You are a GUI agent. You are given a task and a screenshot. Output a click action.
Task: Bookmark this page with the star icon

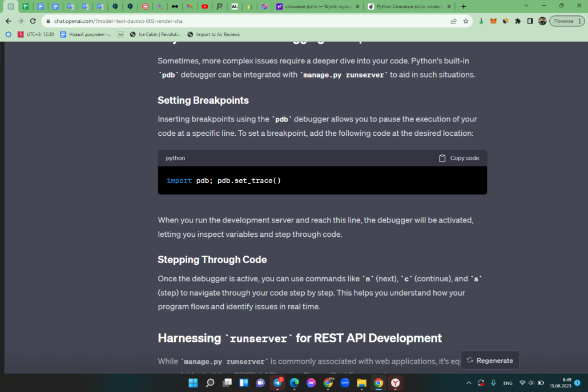point(466,21)
